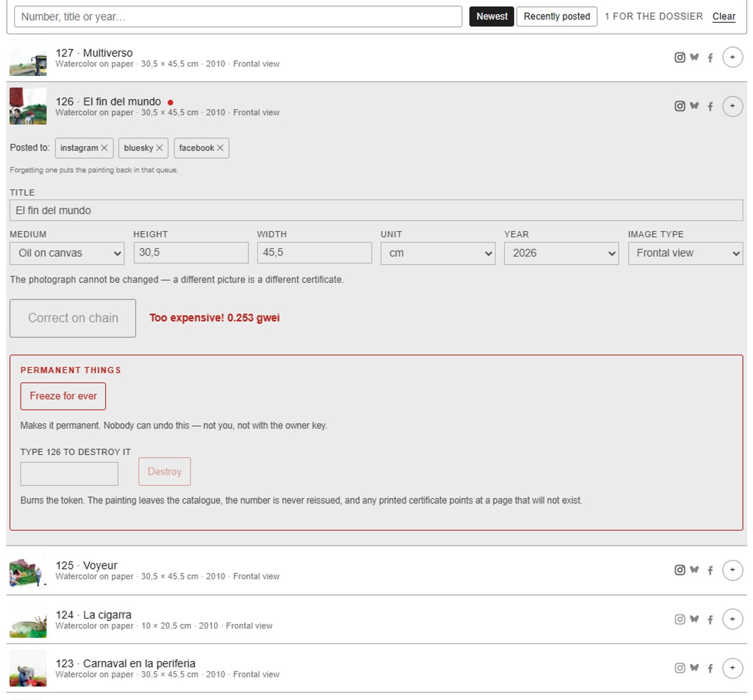Click Facebook icon in La cigarra row

pyautogui.click(x=710, y=620)
